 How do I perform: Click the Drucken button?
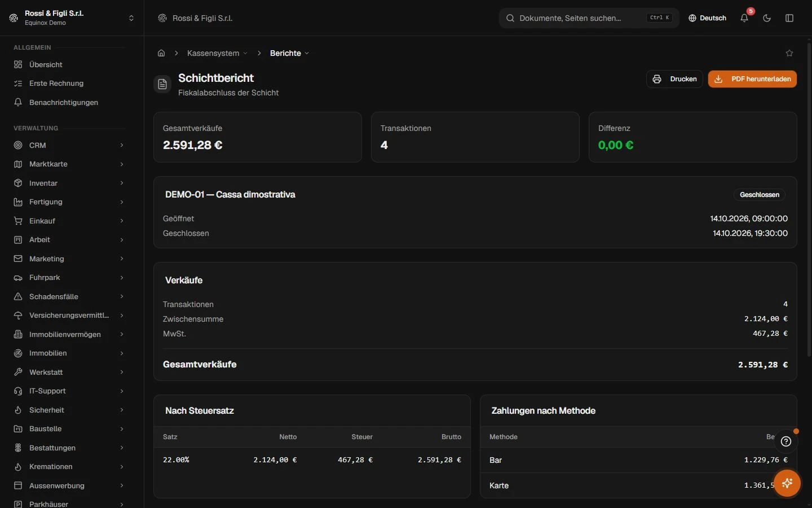pos(674,79)
